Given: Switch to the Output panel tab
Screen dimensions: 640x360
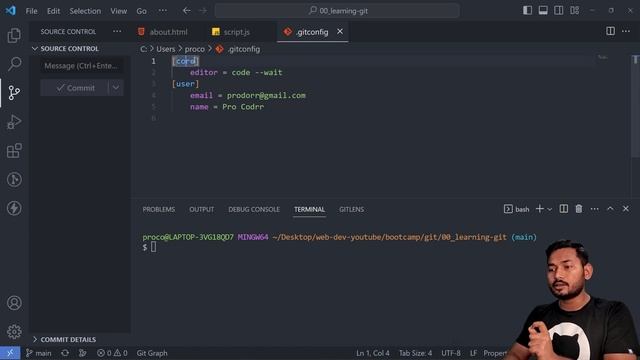Looking at the screenshot, I should click(x=202, y=209).
